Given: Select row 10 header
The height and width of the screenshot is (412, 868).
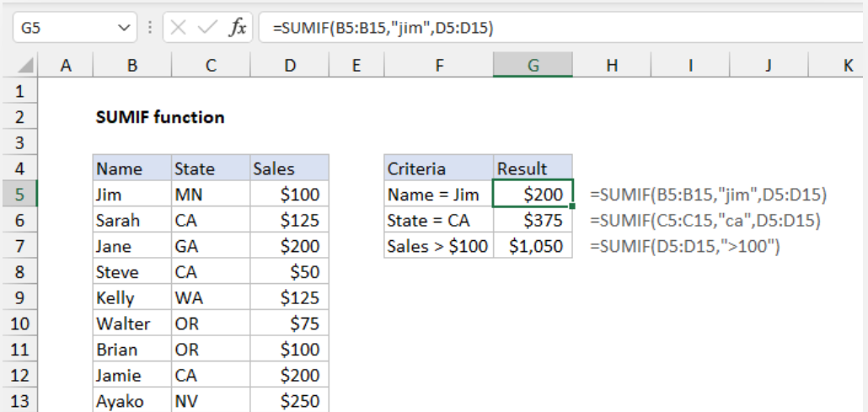Looking at the screenshot, I should pyautogui.click(x=20, y=324).
